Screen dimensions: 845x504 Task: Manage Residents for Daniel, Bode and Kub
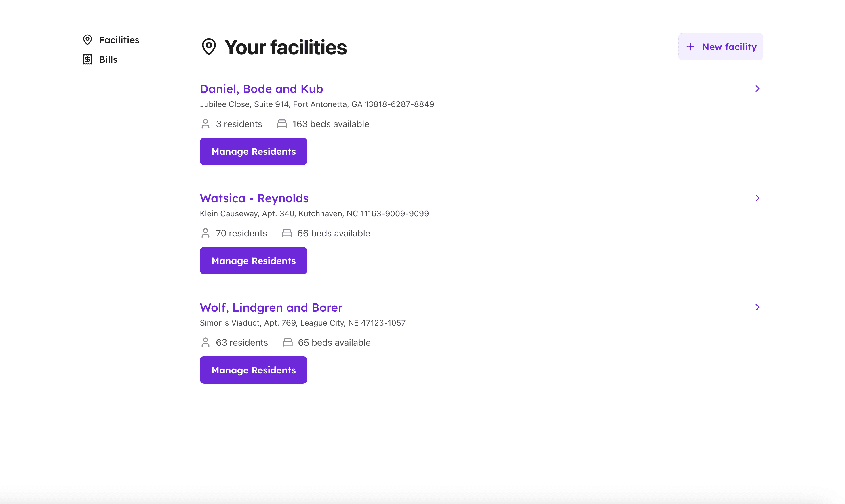point(254,152)
